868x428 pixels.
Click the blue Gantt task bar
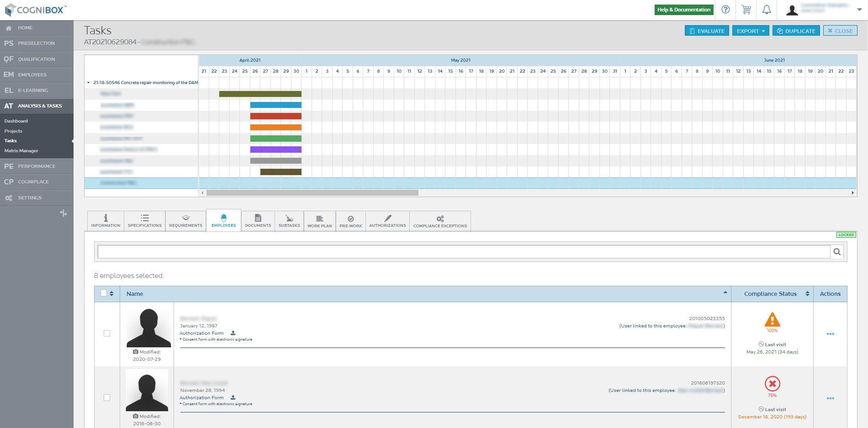click(x=276, y=105)
